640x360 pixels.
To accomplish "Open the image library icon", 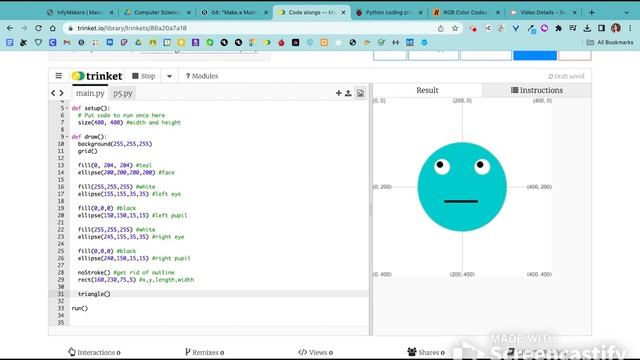I will (360, 93).
